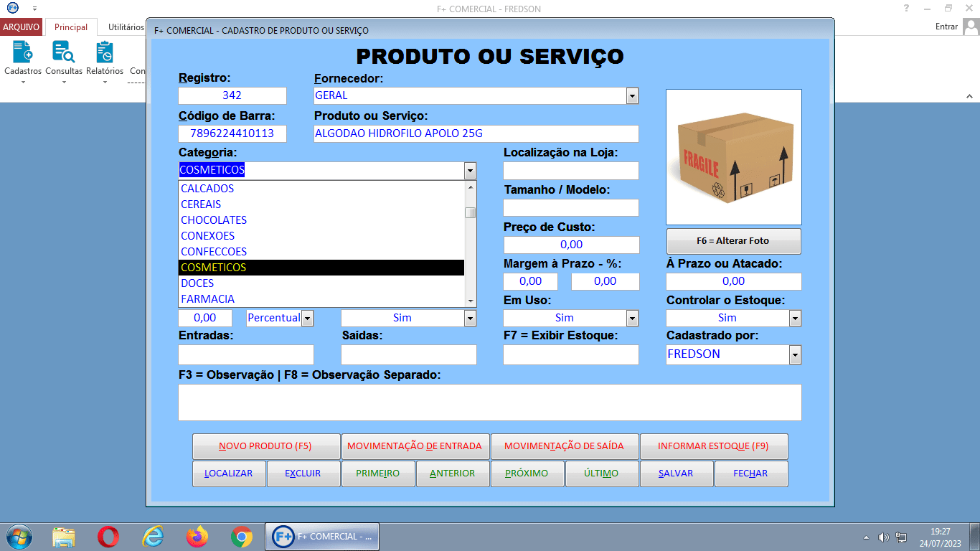Open the Windows Start button
The width and height of the screenshot is (980, 551).
point(18,537)
